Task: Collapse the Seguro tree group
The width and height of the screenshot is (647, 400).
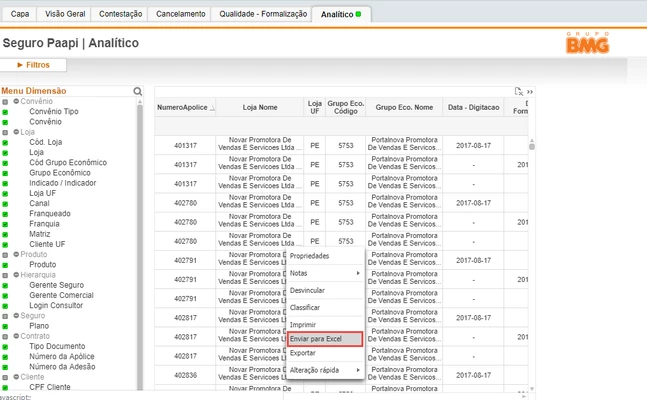Action: pyautogui.click(x=16, y=315)
